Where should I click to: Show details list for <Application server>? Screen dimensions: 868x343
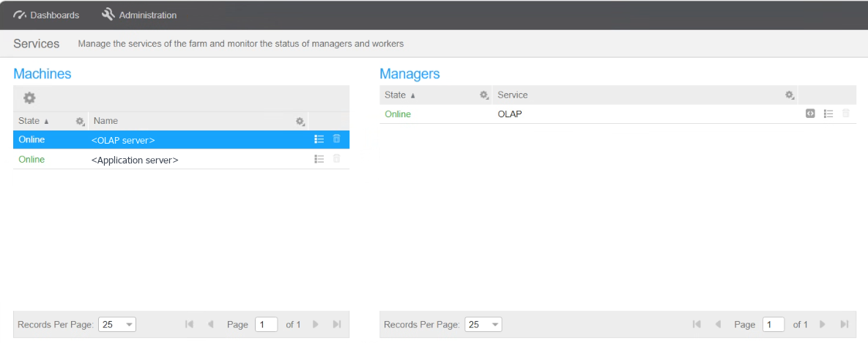(319, 159)
